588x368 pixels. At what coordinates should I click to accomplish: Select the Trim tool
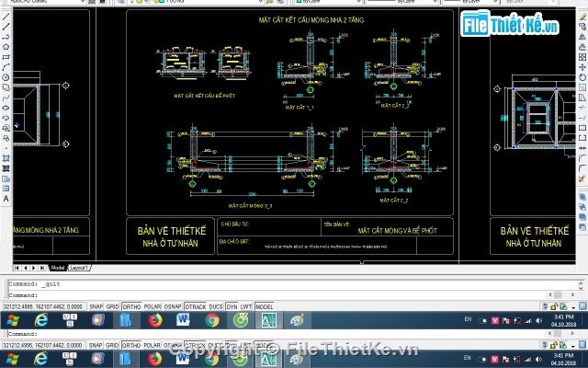(x=582, y=108)
